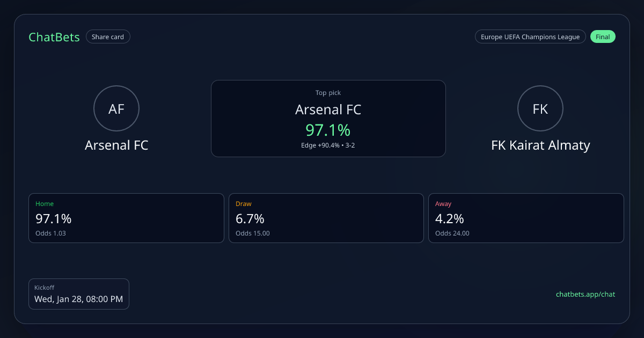Click the AF team crest circle
Image resolution: width=644 pixels, height=338 pixels.
[x=116, y=109]
